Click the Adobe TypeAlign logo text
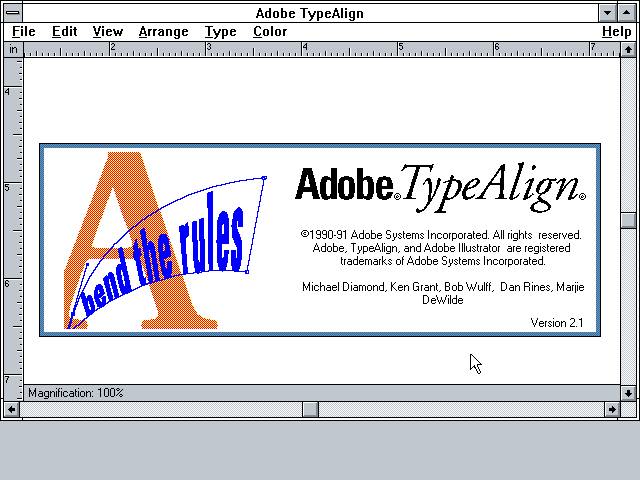This screenshot has height=480, width=640. coord(440,184)
